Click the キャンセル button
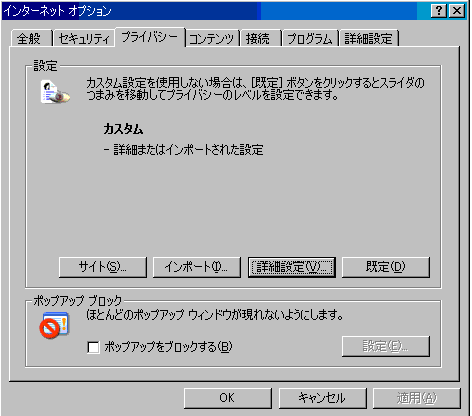The height and width of the screenshot is (416, 472). pyautogui.click(x=322, y=398)
